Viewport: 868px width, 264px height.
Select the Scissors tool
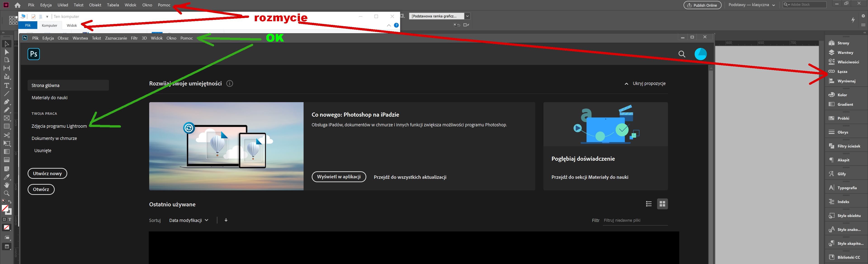6,135
